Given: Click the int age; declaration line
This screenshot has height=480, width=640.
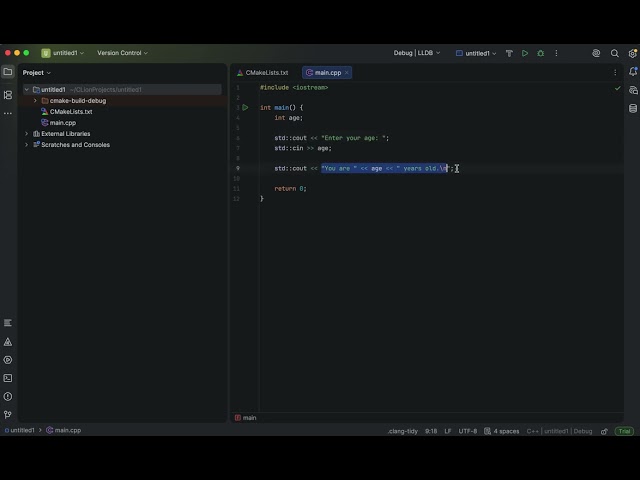Looking at the screenshot, I should click(x=289, y=118).
